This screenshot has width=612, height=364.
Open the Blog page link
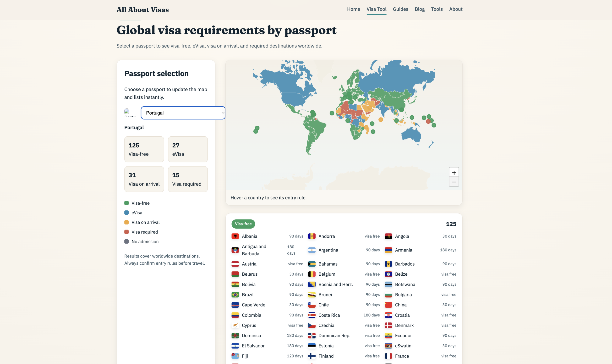tap(420, 9)
